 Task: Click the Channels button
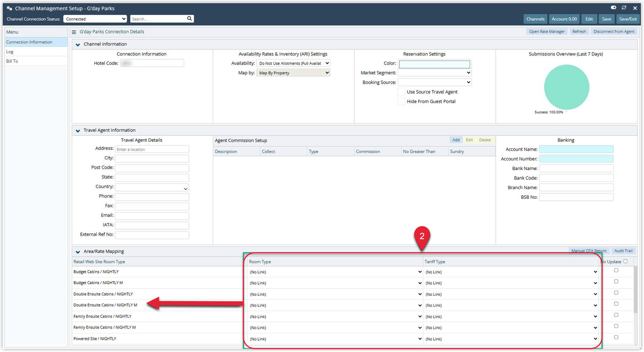point(535,19)
